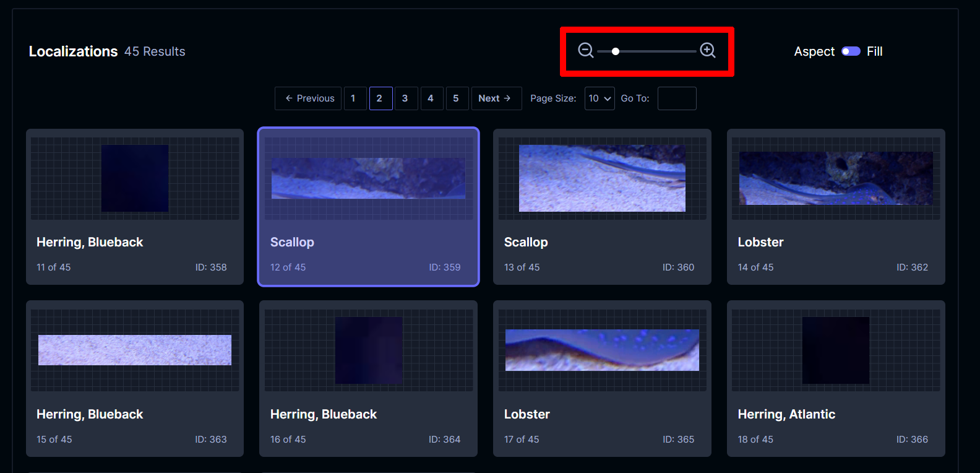Click the '12 of 45' label
980x473 pixels.
click(288, 267)
